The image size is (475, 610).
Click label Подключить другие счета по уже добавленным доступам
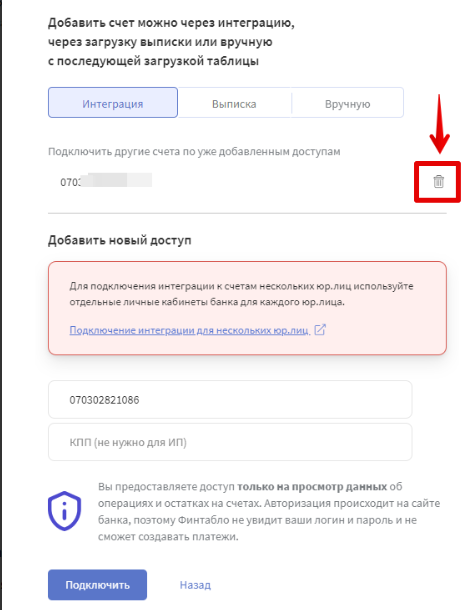(x=194, y=151)
